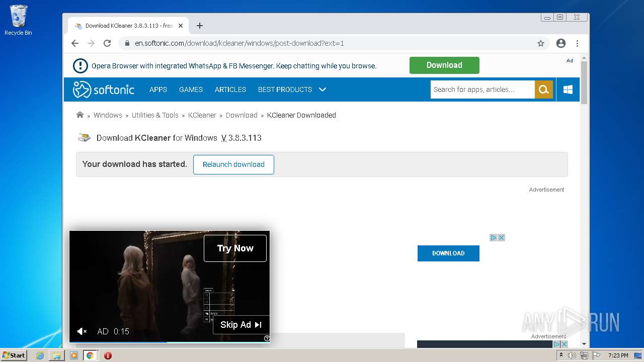
Task: Select the Download KCleaner browser tab
Action: (x=128, y=26)
